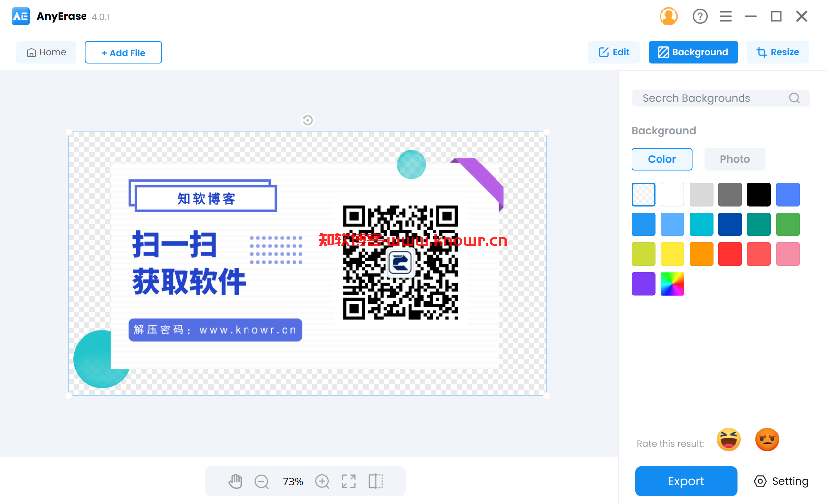The height and width of the screenshot is (504, 826).
Task: Open the hamburger menu icon
Action: [725, 16]
